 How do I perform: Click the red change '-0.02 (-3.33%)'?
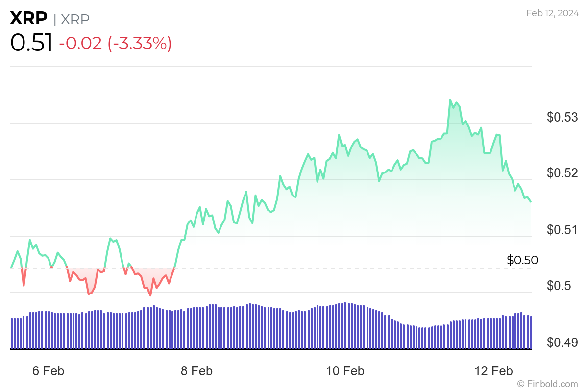(115, 43)
